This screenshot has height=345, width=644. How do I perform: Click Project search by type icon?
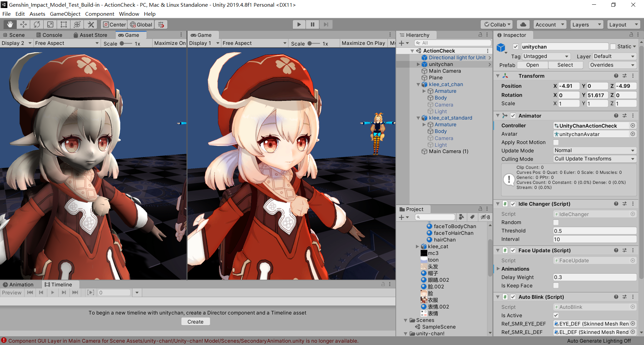[x=462, y=217]
